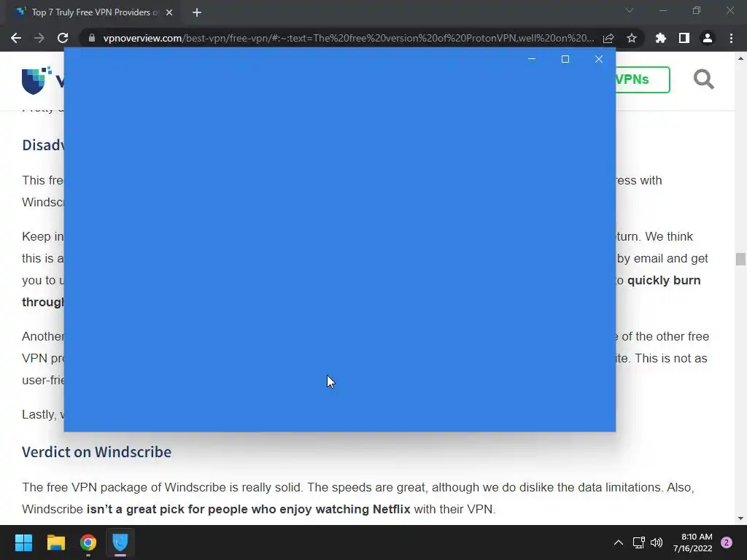The width and height of the screenshot is (747, 560).
Task: Click the forward navigation arrow
Action: pos(39,38)
